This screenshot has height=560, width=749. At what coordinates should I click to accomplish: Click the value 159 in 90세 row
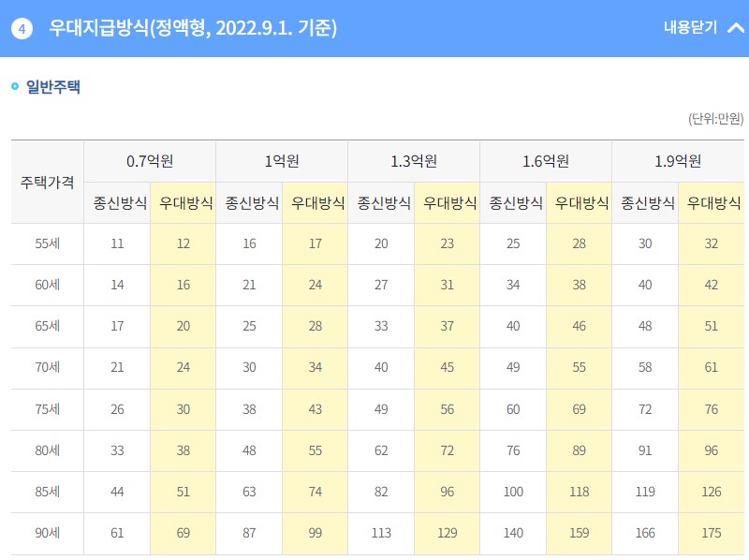pyautogui.click(x=579, y=533)
